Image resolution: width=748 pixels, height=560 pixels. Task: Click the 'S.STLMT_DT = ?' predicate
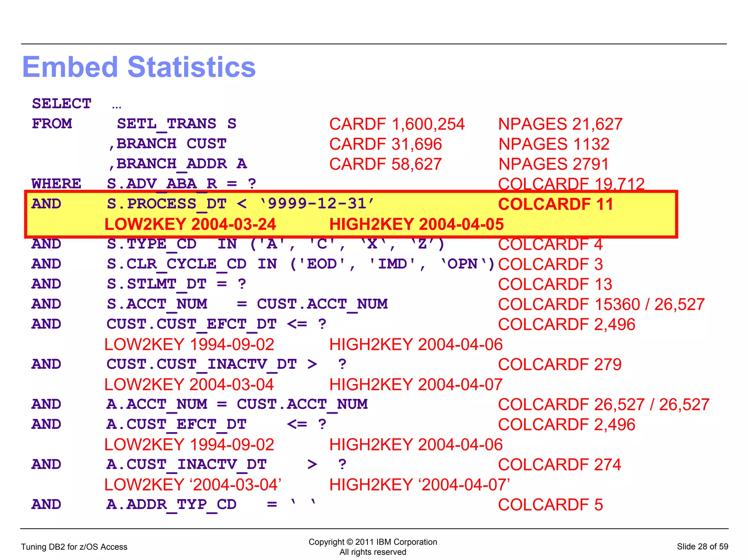(176, 284)
